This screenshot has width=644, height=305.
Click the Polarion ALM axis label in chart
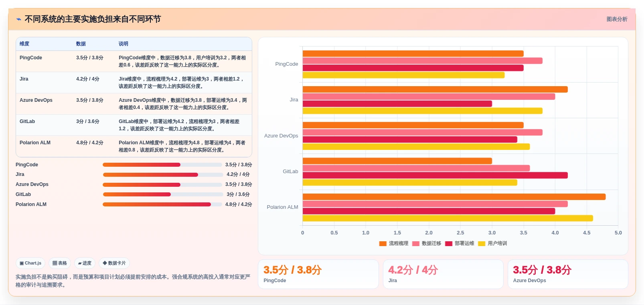click(x=282, y=207)
